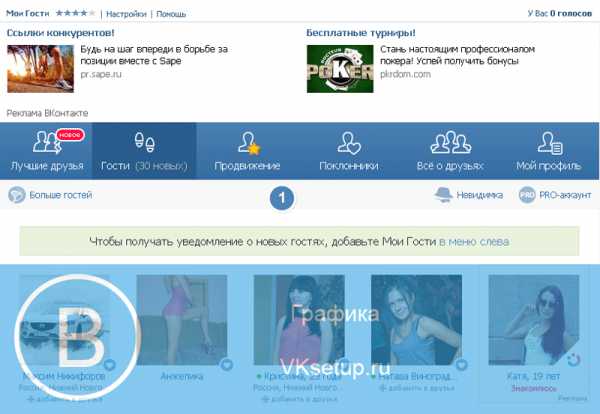Image resolution: width=600 pixels, height=414 pixels.
Task: Click the Больше гостей icon
Action: click(17, 195)
